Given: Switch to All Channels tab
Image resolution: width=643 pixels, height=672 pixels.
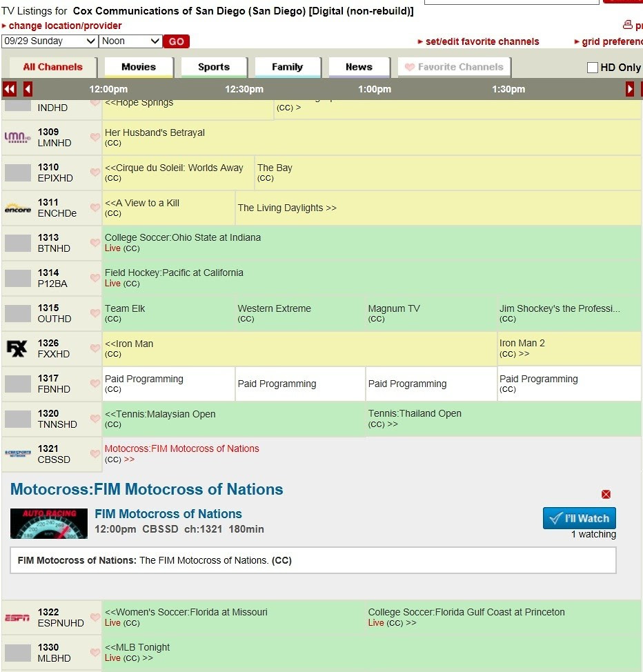Looking at the screenshot, I should coord(52,67).
